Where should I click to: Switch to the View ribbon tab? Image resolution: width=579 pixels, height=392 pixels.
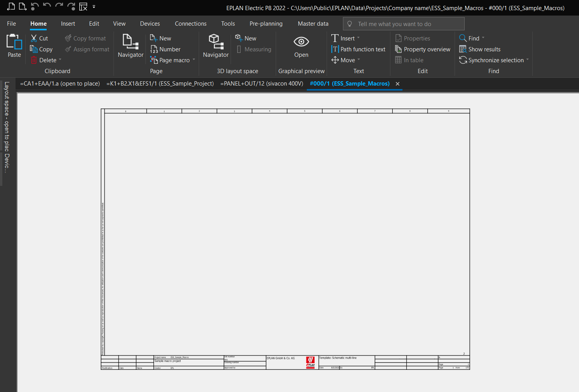119,24
